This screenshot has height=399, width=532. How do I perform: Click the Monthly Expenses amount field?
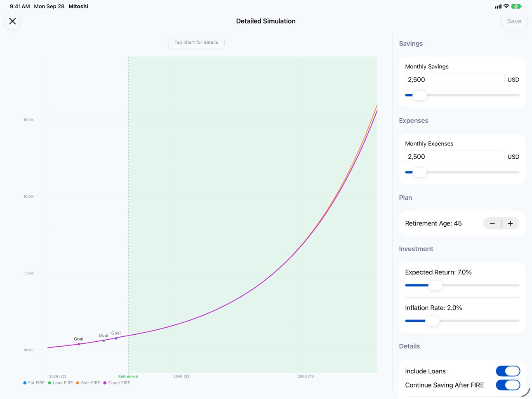tap(454, 157)
